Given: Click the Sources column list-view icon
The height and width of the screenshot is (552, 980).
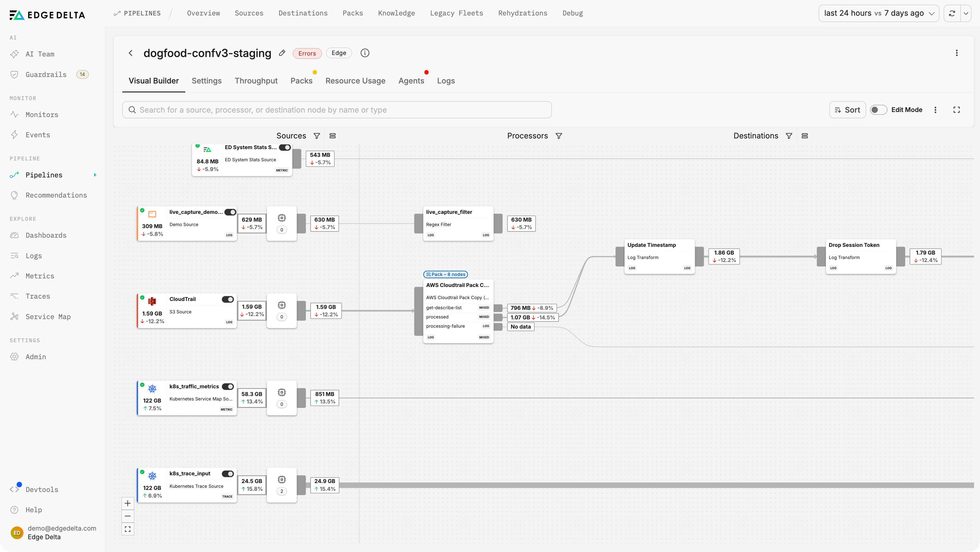Looking at the screenshot, I should (333, 136).
